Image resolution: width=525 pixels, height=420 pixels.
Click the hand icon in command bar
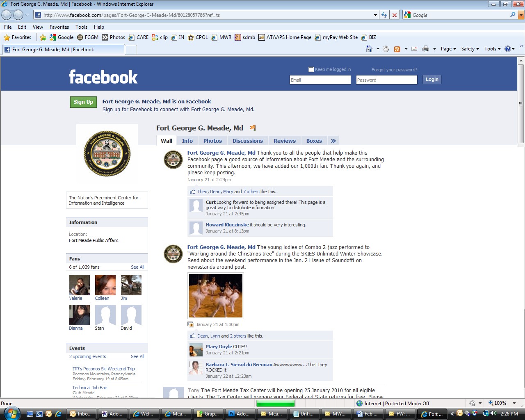tap(386, 49)
